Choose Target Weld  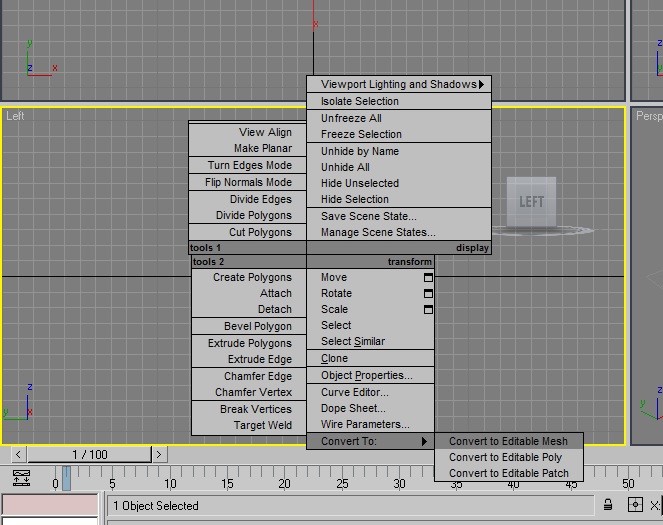249,425
